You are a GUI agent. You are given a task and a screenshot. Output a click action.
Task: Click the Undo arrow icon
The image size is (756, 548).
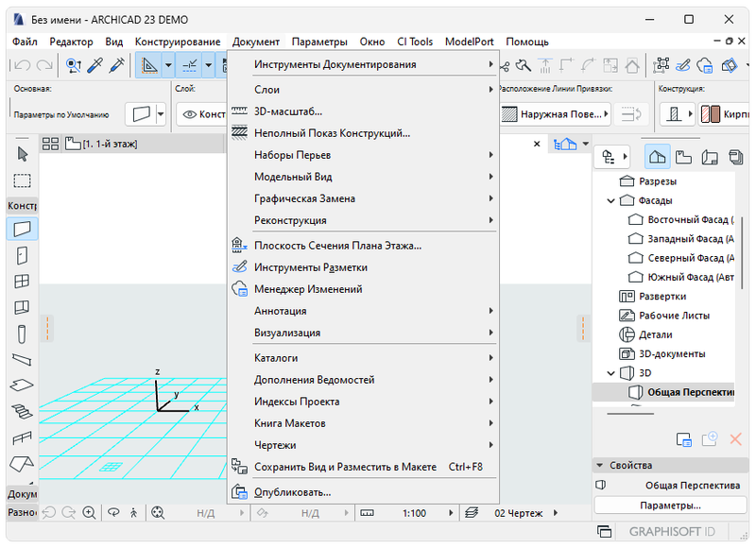[x=22, y=64]
